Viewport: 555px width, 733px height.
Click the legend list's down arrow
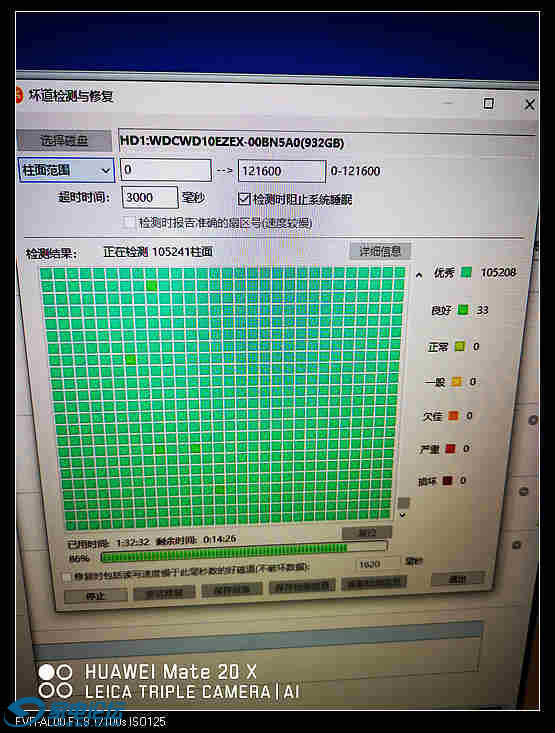coord(402,515)
